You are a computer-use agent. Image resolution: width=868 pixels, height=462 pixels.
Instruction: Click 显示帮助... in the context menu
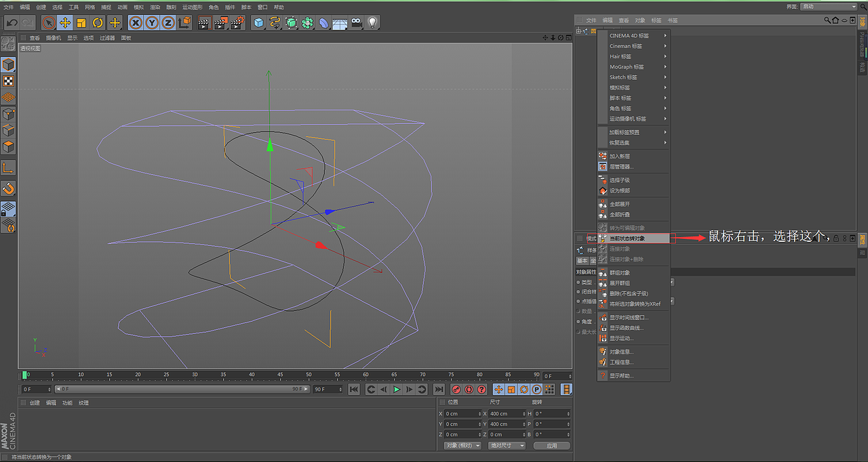coord(634,375)
